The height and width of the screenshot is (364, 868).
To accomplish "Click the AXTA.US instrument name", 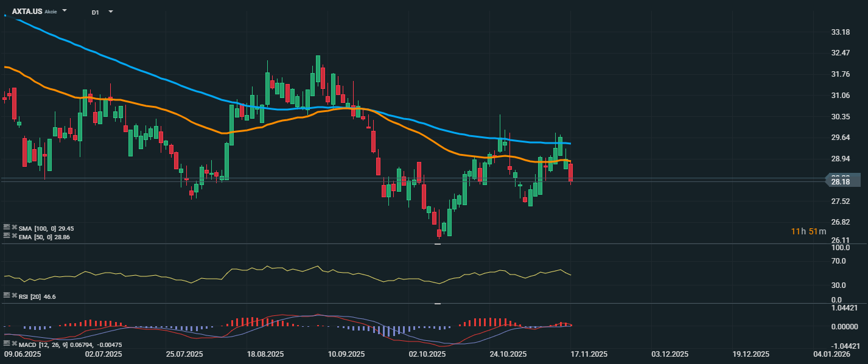I will tap(26, 11).
